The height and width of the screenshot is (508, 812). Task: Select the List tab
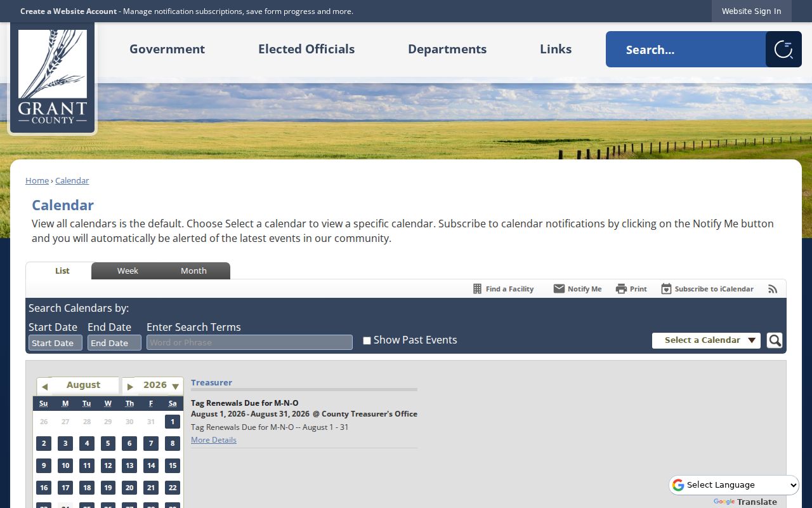(x=62, y=271)
